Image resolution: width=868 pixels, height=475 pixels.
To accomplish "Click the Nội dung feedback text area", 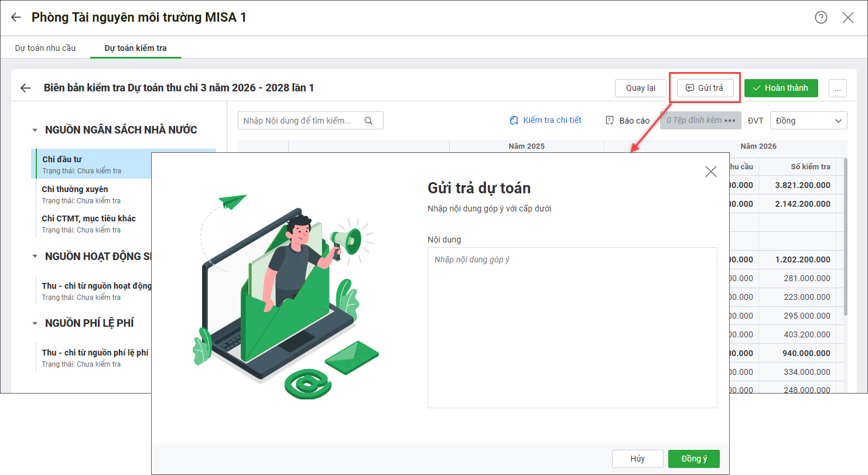I will pos(572,327).
